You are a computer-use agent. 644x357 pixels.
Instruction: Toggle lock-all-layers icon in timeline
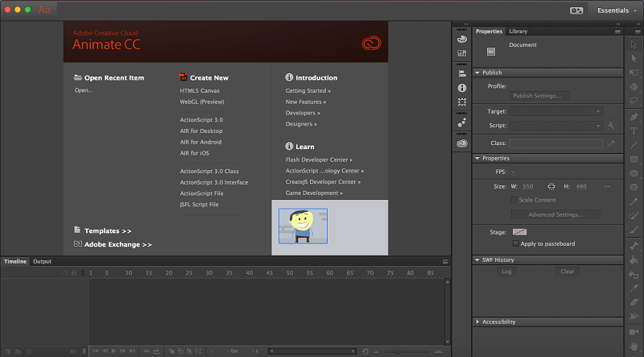[x=74, y=272]
